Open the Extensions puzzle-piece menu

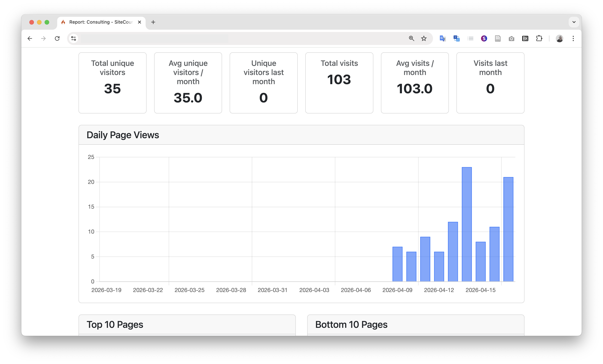pyautogui.click(x=539, y=38)
